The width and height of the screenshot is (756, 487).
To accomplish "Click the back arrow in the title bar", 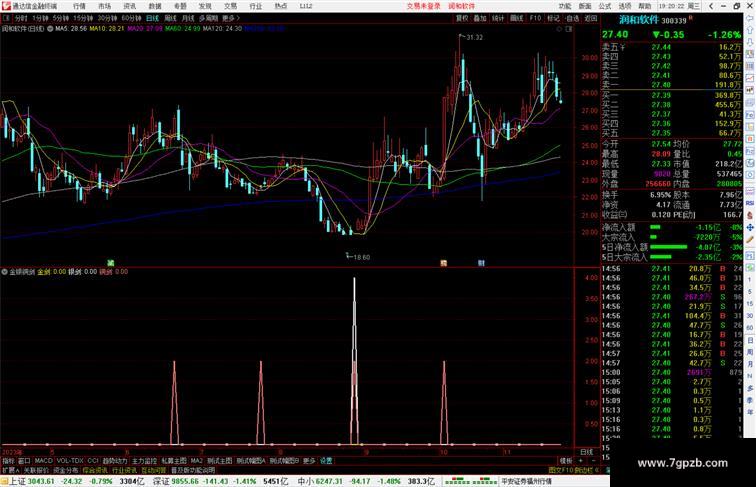I will pos(711,6).
